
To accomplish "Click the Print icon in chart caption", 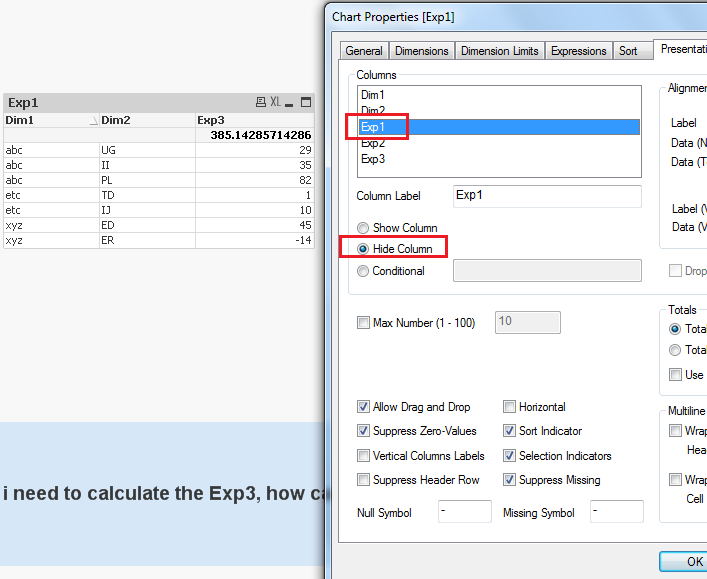I will (x=261, y=102).
